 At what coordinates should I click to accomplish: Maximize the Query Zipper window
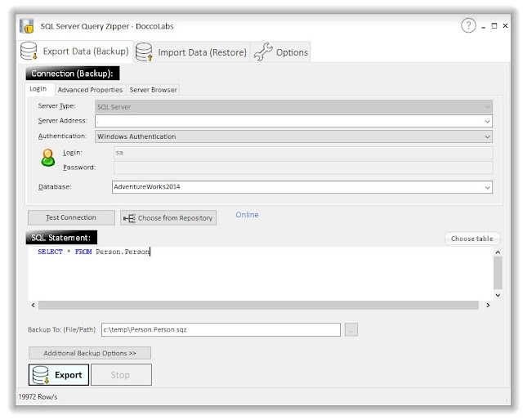(x=494, y=25)
